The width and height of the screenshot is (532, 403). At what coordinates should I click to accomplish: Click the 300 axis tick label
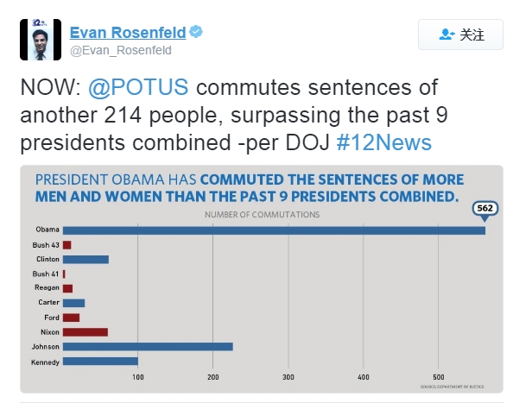pos(288,377)
